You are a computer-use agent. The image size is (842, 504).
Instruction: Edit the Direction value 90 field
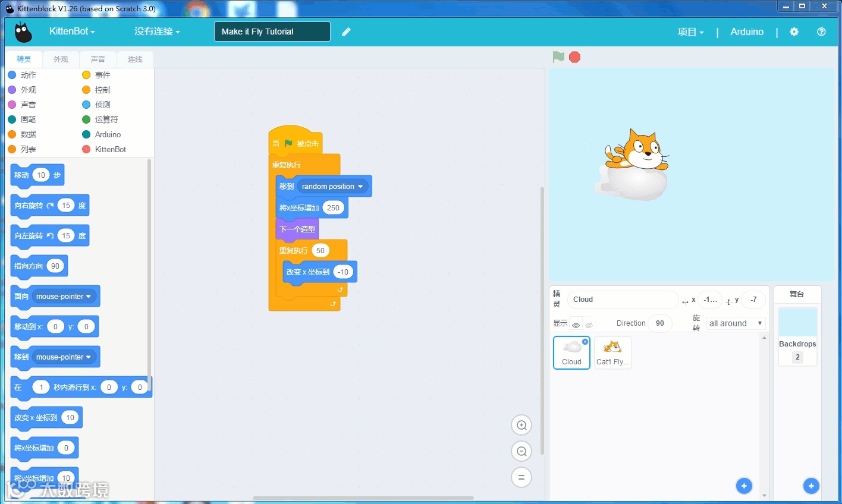659,323
